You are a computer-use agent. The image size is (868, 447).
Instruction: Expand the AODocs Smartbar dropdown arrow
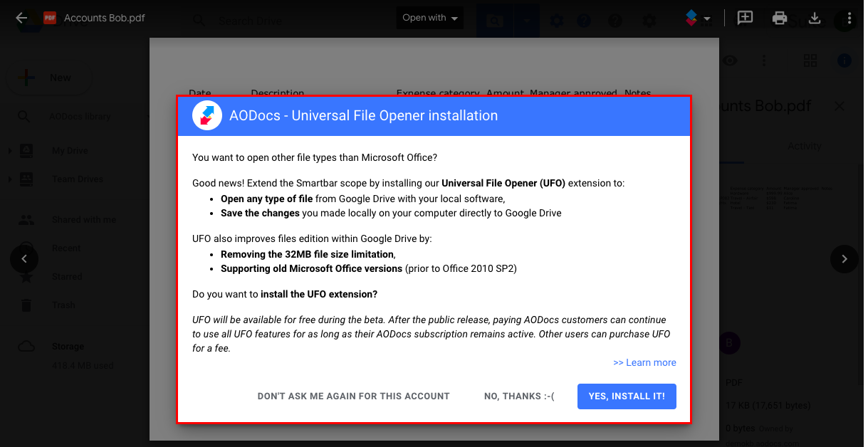[x=706, y=19]
